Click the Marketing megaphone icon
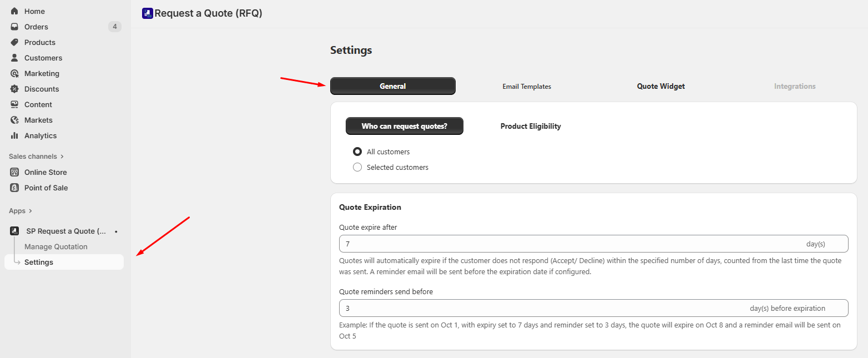868x358 pixels. (x=14, y=73)
